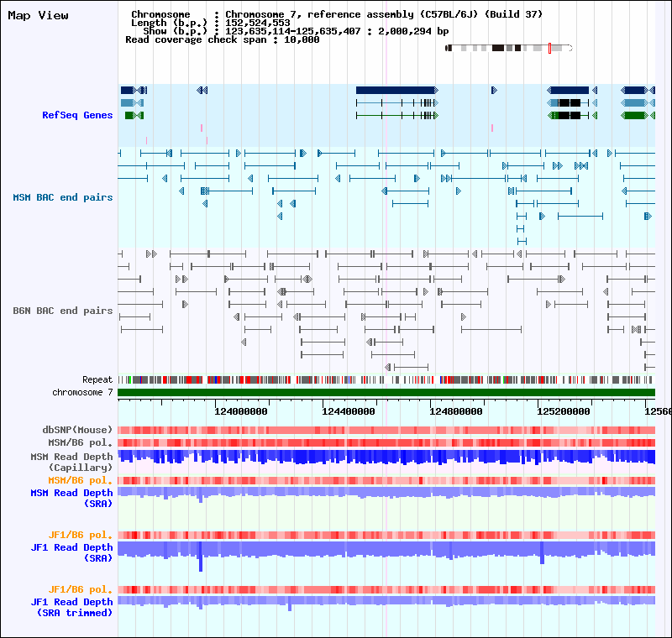The height and width of the screenshot is (638, 672).
Task: Click the MSM Read Depth (Capillary) label
Action: point(71,462)
